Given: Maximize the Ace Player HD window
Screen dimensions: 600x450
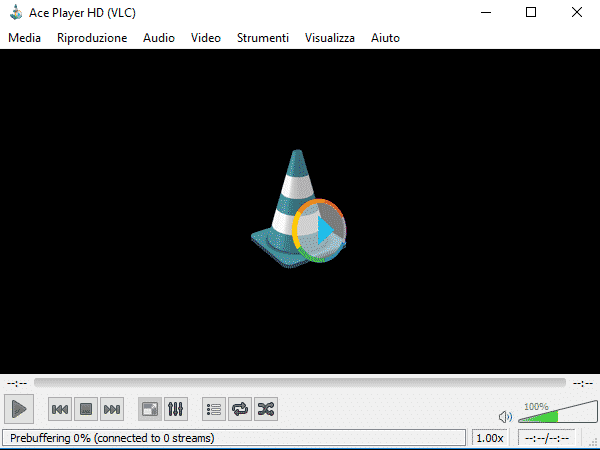Looking at the screenshot, I should pyautogui.click(x=531, y=12).
